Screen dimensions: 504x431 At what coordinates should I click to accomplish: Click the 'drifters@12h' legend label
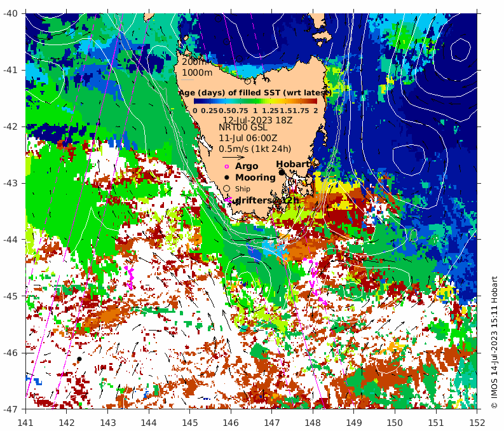[267, 200]
